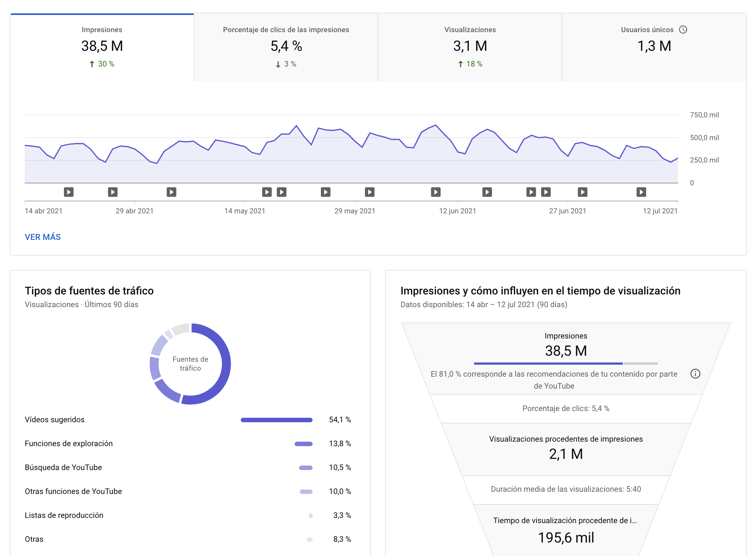The height and width of the screenshot is (556, 756).
Task: Click the 29 abr 2021 axis date
Action: (x=135, y=211)
